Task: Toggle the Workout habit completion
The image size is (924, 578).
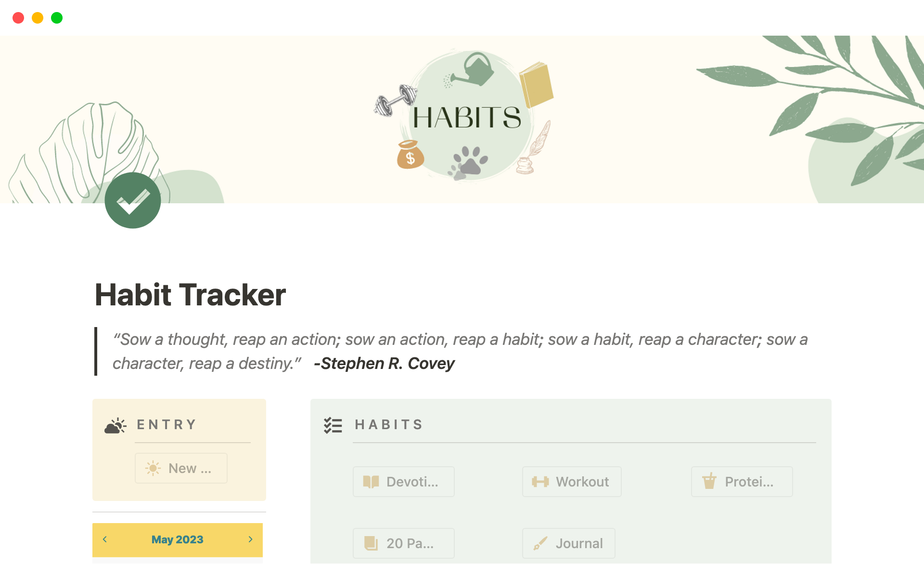Action: (x=570, y=481)
